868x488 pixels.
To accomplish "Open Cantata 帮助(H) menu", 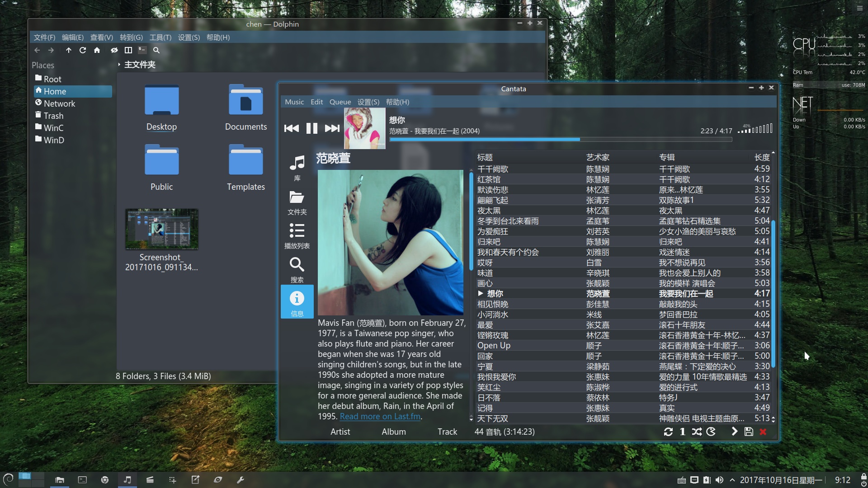I will click(x=397, y=102).
